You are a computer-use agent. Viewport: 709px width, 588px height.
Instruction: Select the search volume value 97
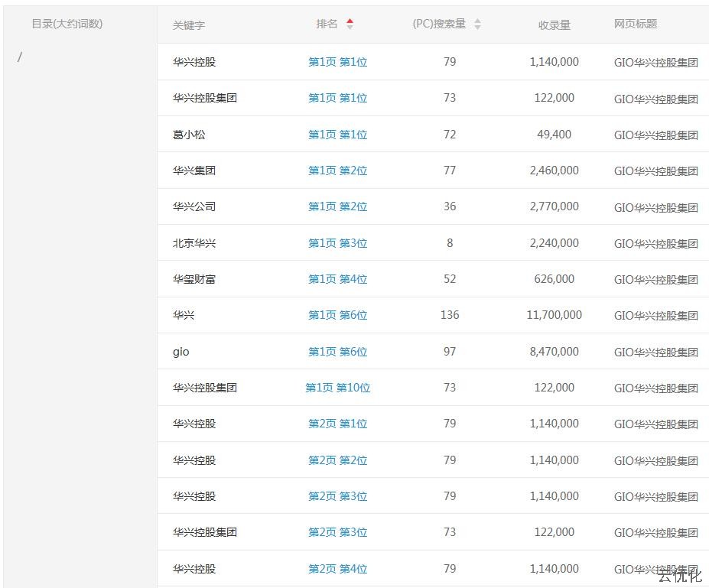[x=450, y=352]
